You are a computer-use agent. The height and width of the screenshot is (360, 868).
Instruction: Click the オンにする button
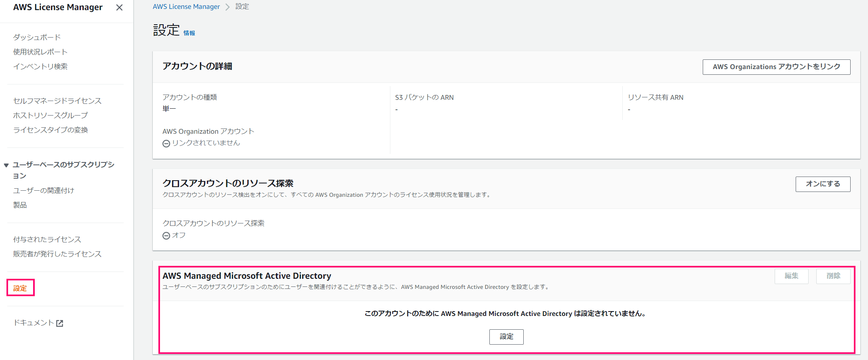click(x=823, y=184)
